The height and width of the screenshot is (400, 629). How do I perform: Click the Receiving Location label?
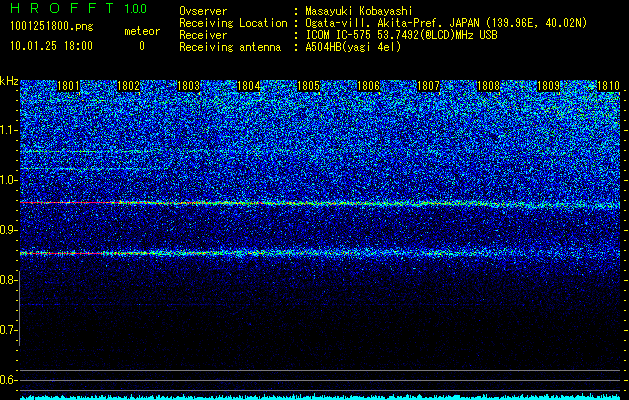click(233, 23)
